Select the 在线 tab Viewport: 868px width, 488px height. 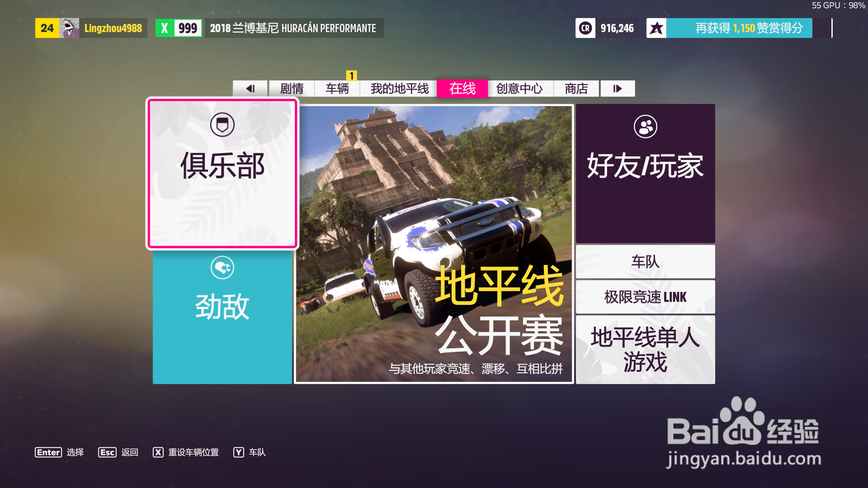point(462,89)
